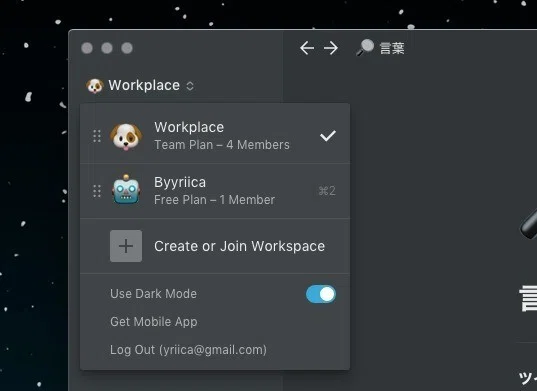Choose Create or Join Workspace
This screenshot has width=537, height=391.
[215, 246]
